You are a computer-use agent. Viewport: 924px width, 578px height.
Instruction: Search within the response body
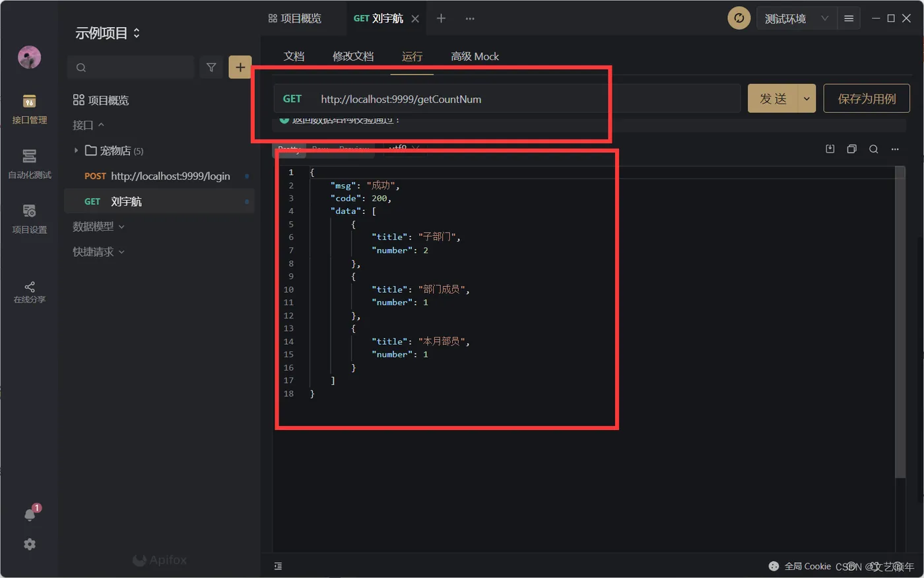(873, 149)
